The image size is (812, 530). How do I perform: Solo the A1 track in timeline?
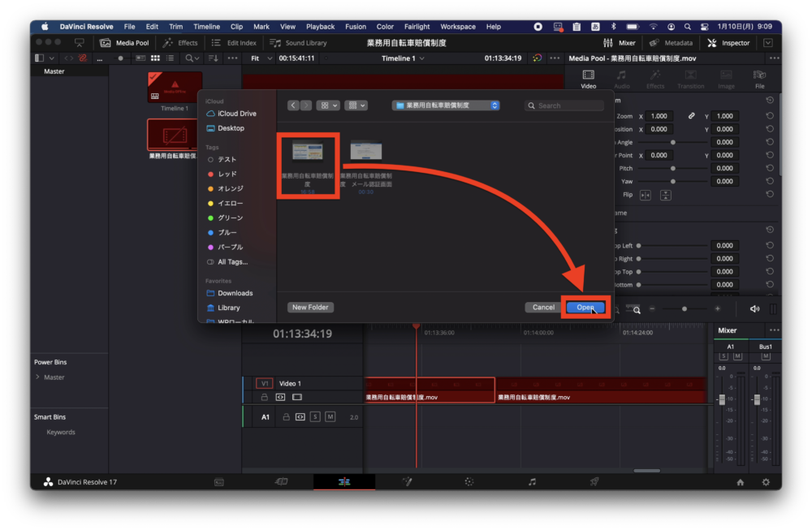315,416
